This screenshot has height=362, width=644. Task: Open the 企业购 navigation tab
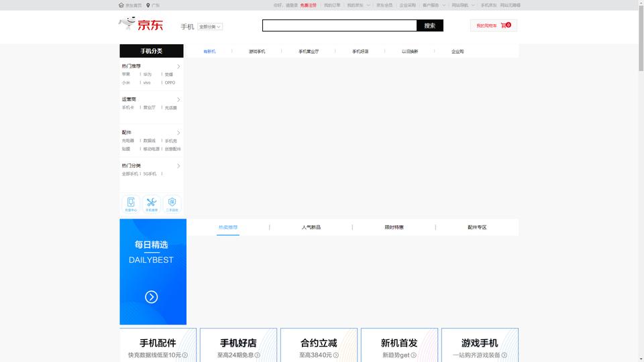click(x=458, y=52)
